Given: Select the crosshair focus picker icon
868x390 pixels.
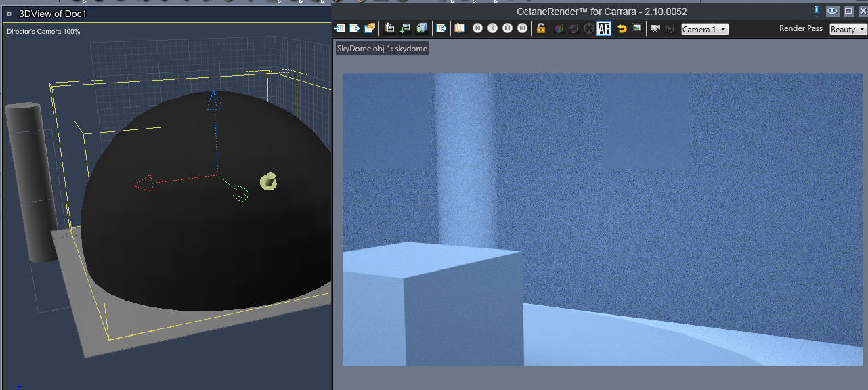Looking at the screenshot, I should (x=589, y=28).
